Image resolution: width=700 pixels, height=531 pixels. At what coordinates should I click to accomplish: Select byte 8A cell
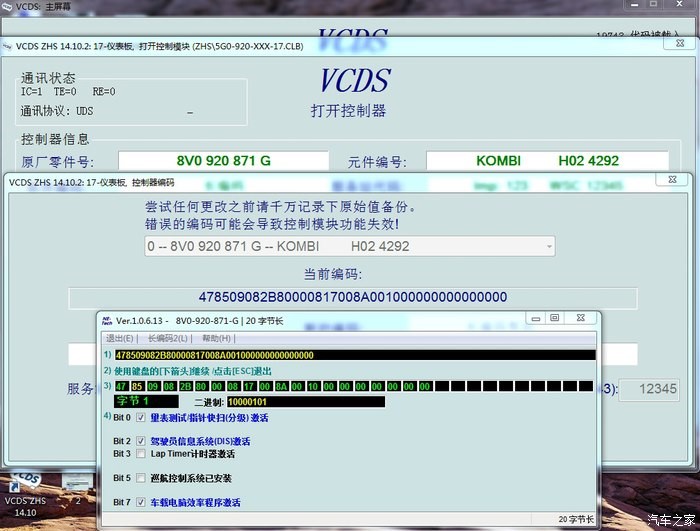[x=281, y=386]
